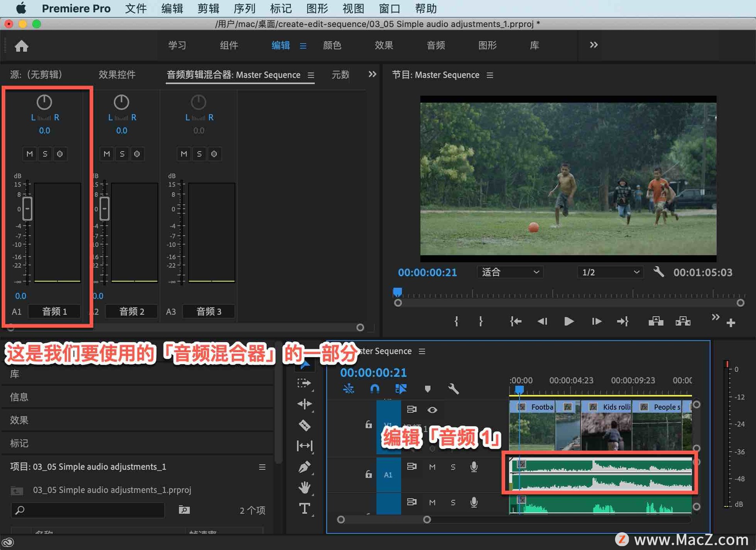Open the 音频剪辑混合器 panel menu

point(311,75)
